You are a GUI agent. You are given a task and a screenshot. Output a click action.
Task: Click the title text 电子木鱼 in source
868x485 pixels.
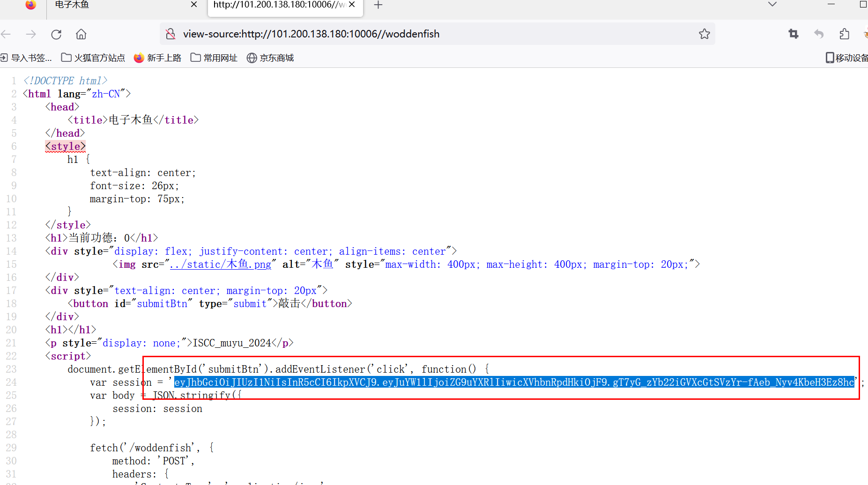tap(131, 120)
